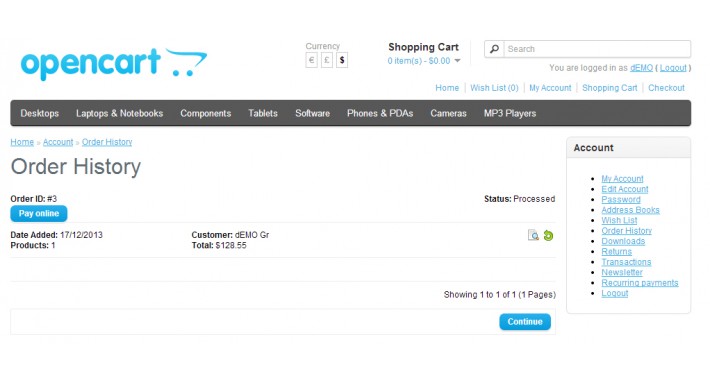This screenshot has width=710, height=380.
Task: Open Downloads in the sidebar
Action: pos(623,241)
